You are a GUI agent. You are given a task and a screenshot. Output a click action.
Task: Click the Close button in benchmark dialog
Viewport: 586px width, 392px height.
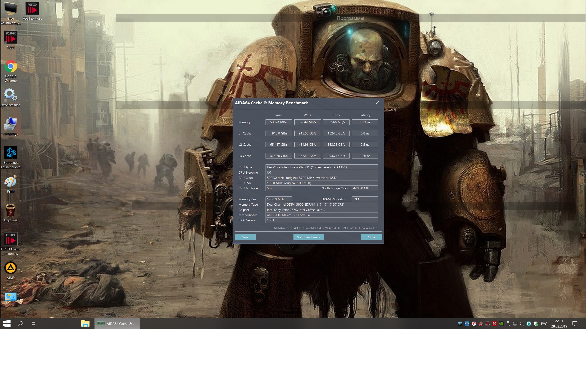coord(371,237)
